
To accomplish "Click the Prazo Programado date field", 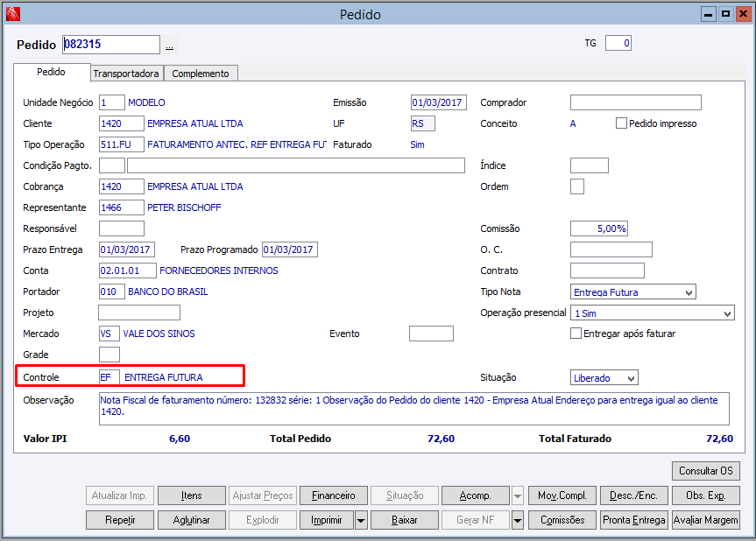I will pos(290,249).
